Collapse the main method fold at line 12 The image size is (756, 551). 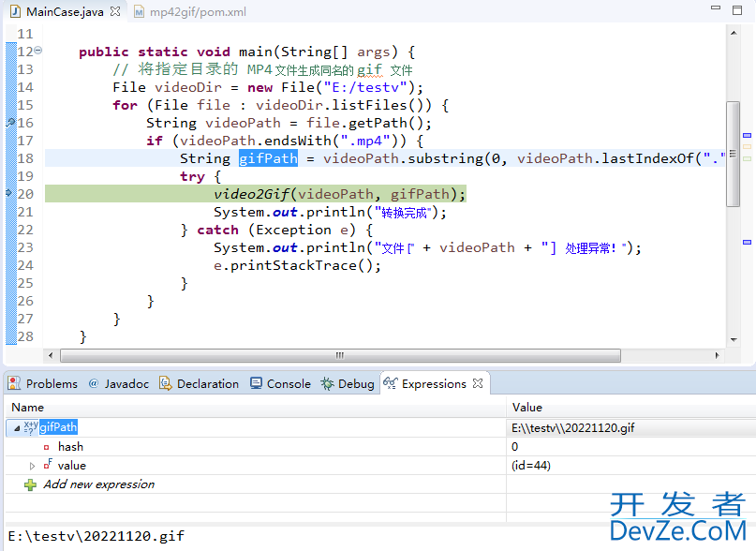click(38, 50)
